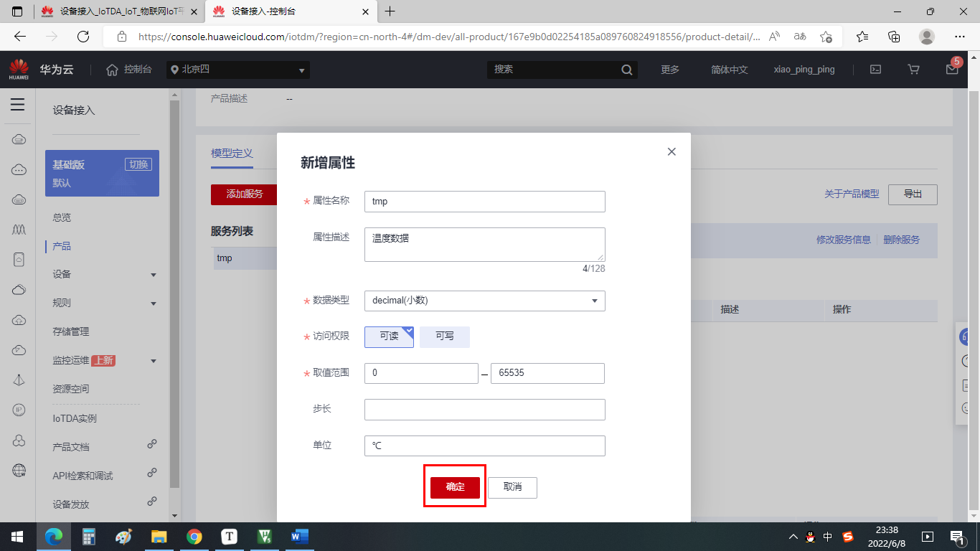Open the Windows Start menu

(x=17, y=537)
